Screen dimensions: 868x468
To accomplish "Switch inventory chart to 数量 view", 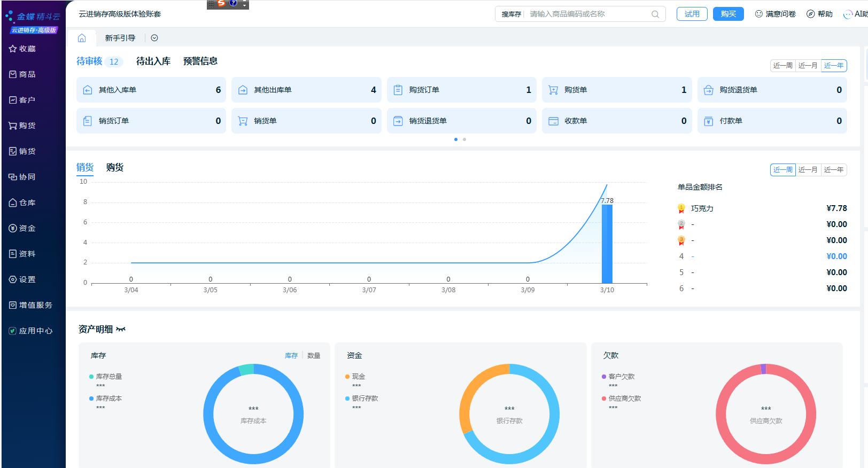I will tap(314, 355).
